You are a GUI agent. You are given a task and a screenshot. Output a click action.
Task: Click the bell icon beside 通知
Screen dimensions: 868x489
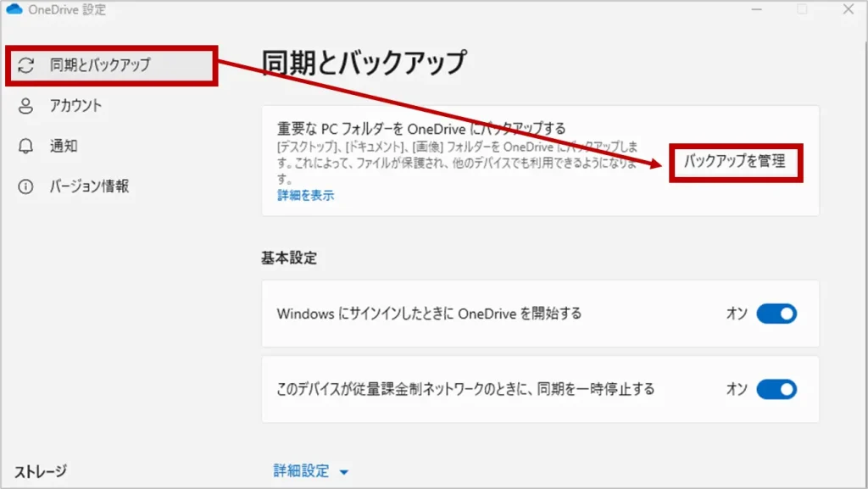[x=26, y=146]
